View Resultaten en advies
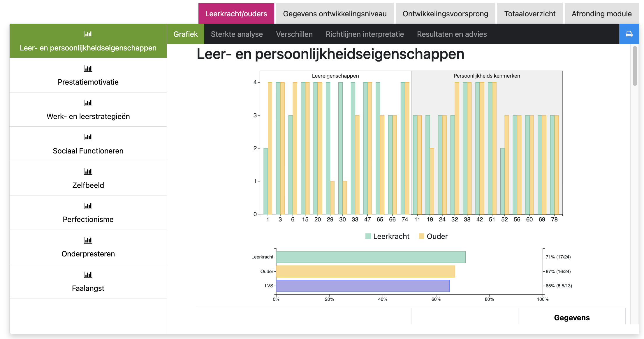644x339 pixels. [x=452, y=34]
